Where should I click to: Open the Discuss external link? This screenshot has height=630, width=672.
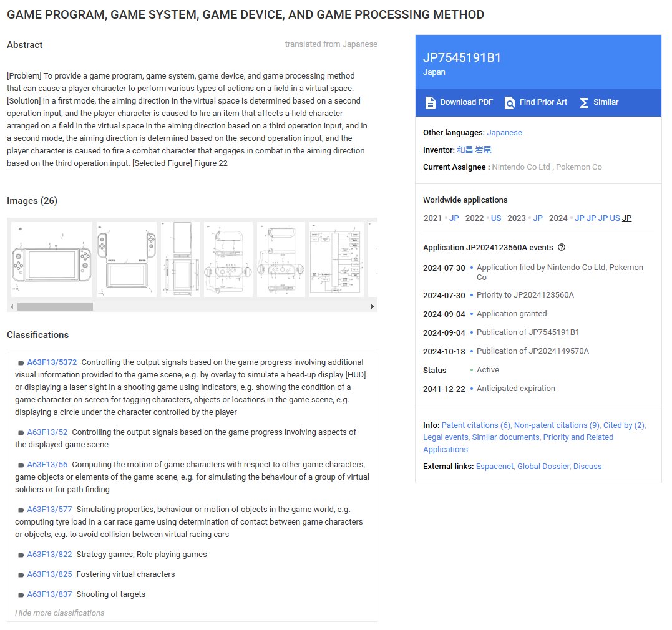[x=588, y=467]
